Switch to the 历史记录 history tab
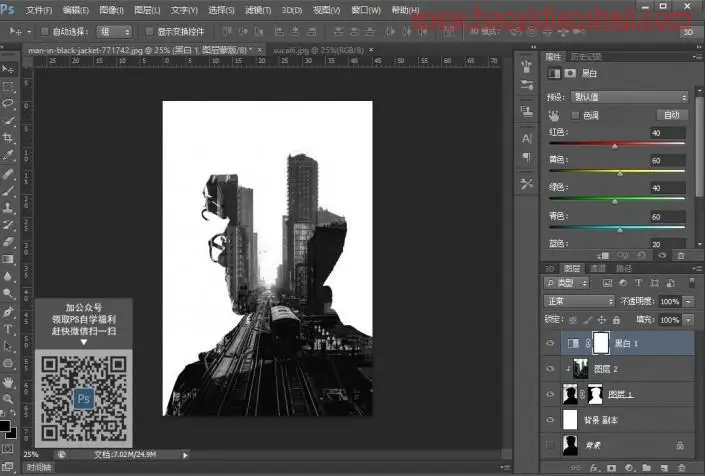Image resolution: width=705 pixels, height=476 pixels. coord(586,57)
